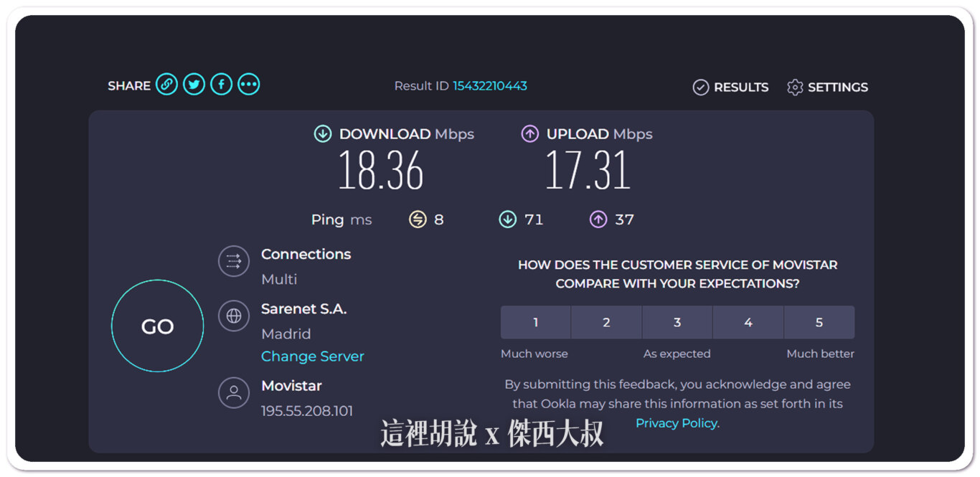Open more share options icon
This screenshot has width=980, height=477.
click(248, 85)
